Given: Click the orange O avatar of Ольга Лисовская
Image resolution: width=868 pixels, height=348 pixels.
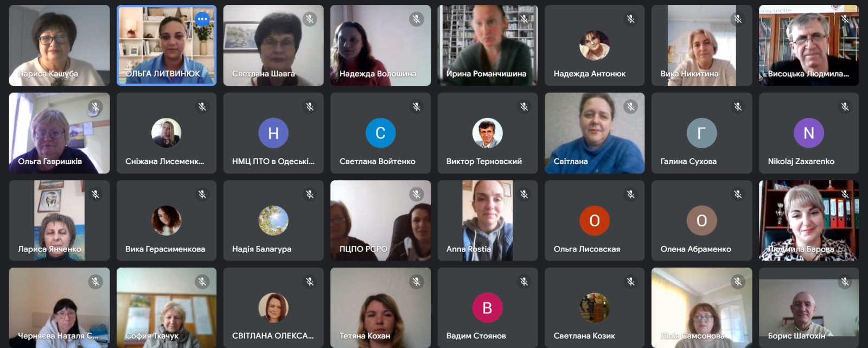Looking at the screenshot, I should [x=595, y=220].
